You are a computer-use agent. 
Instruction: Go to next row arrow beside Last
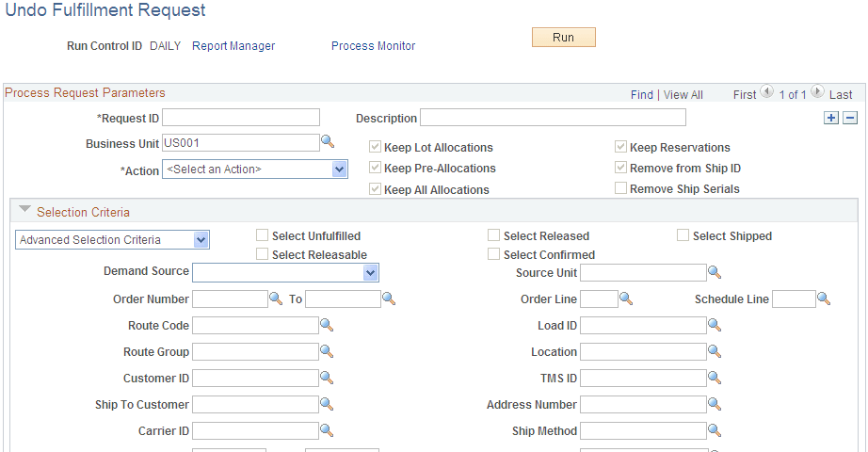tap(817, 91)
